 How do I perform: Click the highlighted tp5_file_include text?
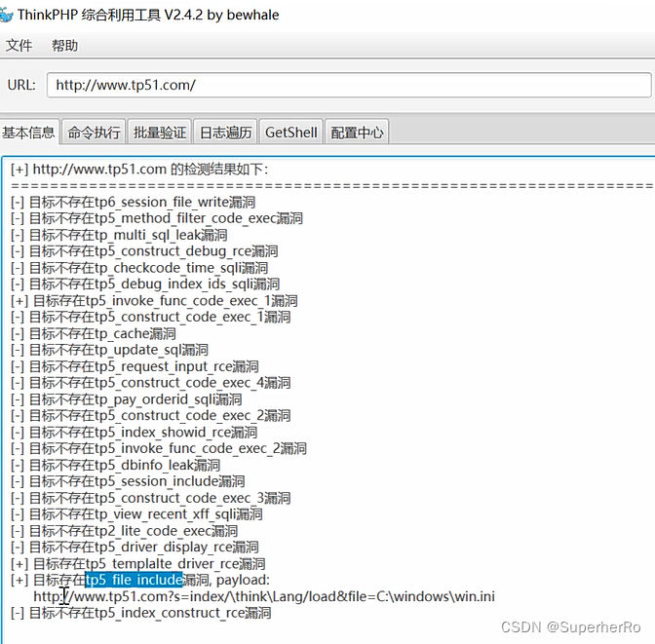tap(135, 580)
